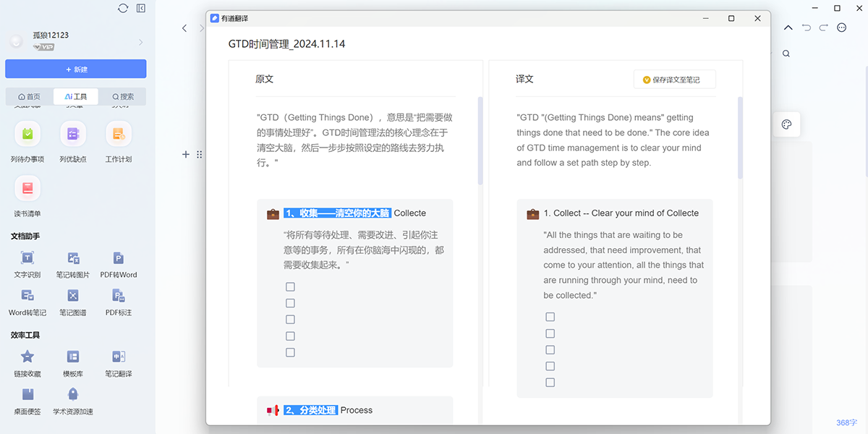
Task: Open the 工作计划 AI tool
Action: click(x=119, y=135)
